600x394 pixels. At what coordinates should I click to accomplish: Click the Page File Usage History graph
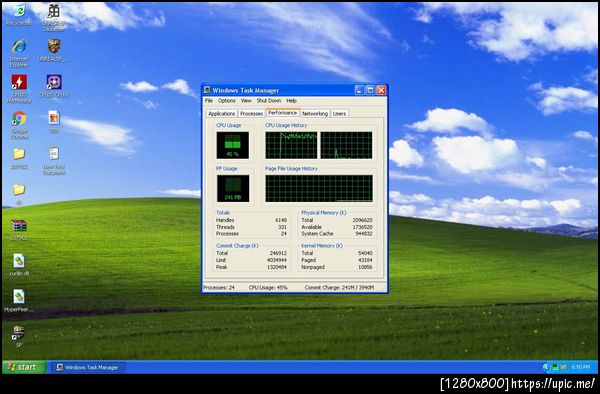319,188
